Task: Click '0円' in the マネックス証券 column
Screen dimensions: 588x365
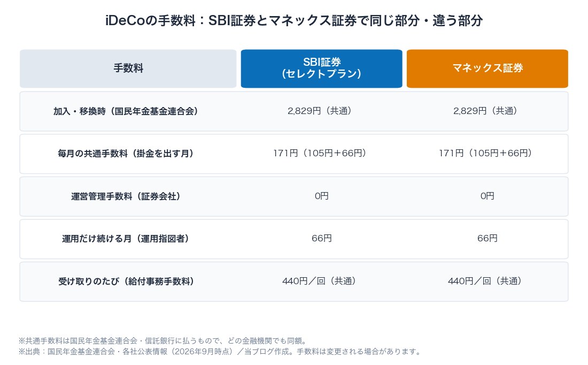Action: click(x=487, y=196)
